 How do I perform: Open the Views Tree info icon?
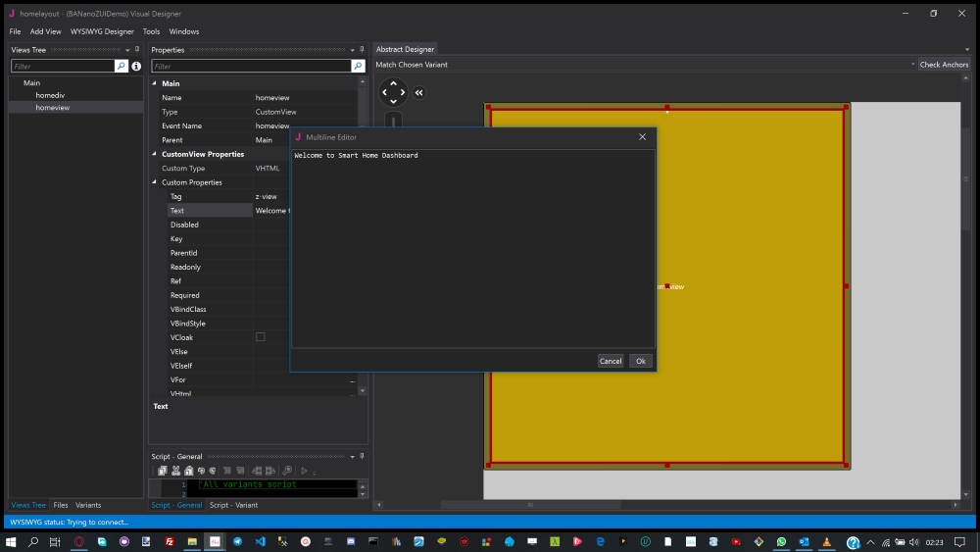coord(136,66)
